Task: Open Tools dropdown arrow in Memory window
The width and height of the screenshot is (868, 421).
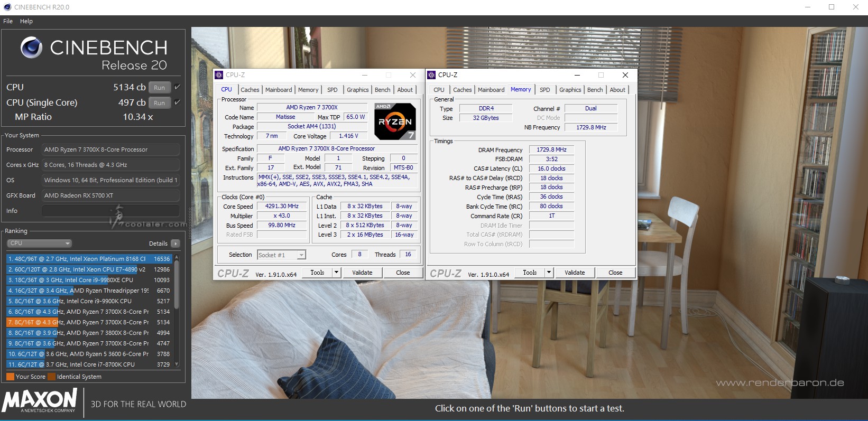Action: click(549, 273)
